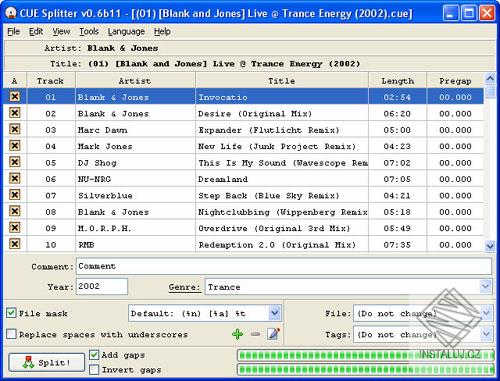500x381 pixels.
Task: Select title cell This Is My Sound
Action: tap(282, 163)
